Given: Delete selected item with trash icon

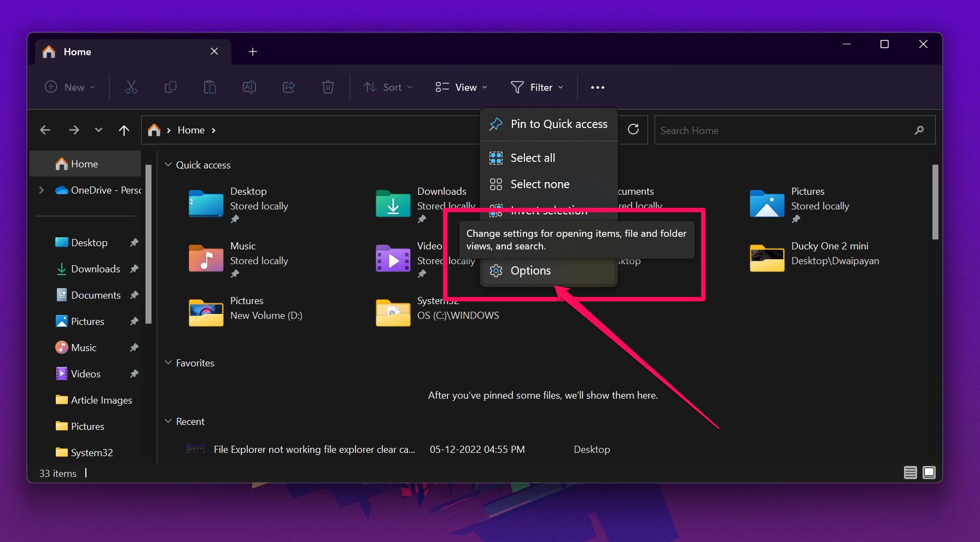Looking at the screenshot, I should tap(328, 87).
